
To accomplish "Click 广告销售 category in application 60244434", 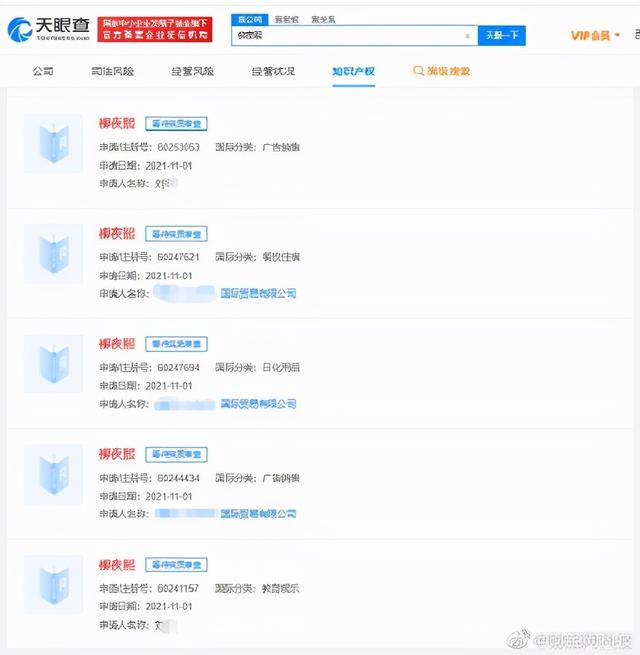I will point(281,478).
